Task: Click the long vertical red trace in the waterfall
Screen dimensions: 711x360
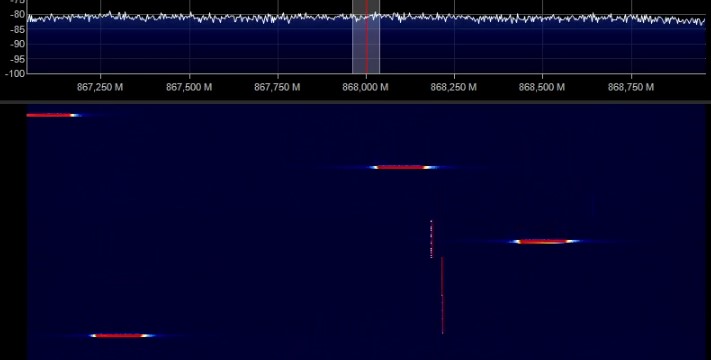Action: pos(442,296)
